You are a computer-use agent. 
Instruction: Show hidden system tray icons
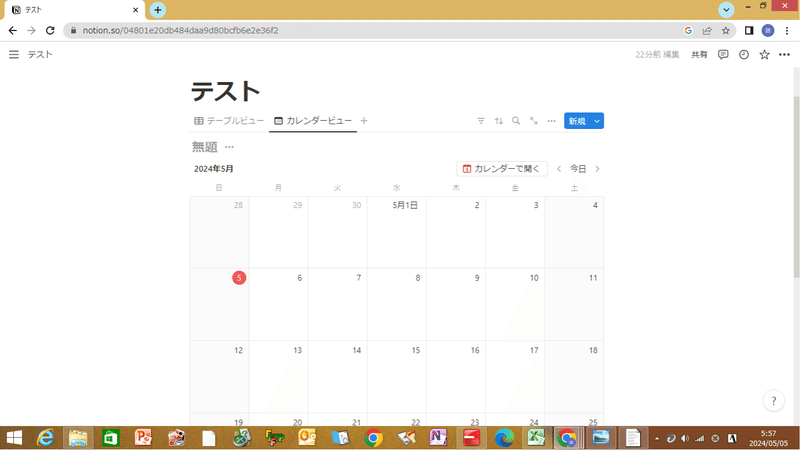(657, 438)
